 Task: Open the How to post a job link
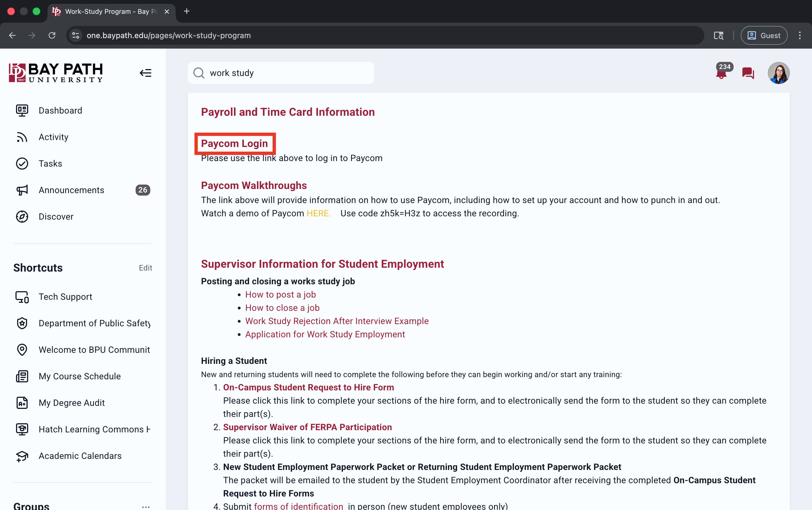tap(280, 295)
